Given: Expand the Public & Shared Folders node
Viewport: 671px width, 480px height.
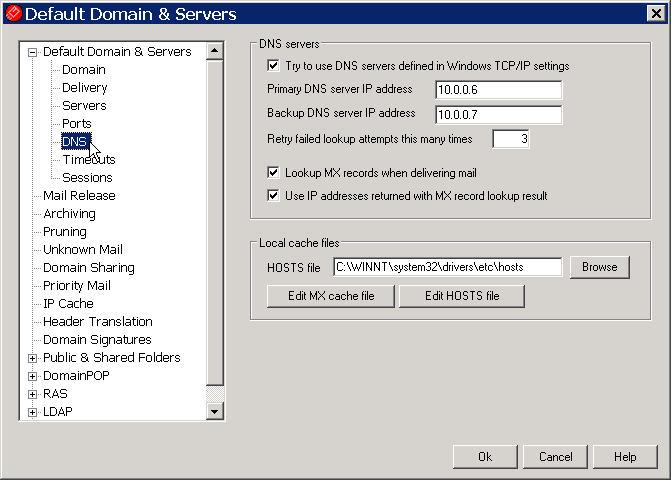Looking at the screenshot, I should (x=32, y=358).
